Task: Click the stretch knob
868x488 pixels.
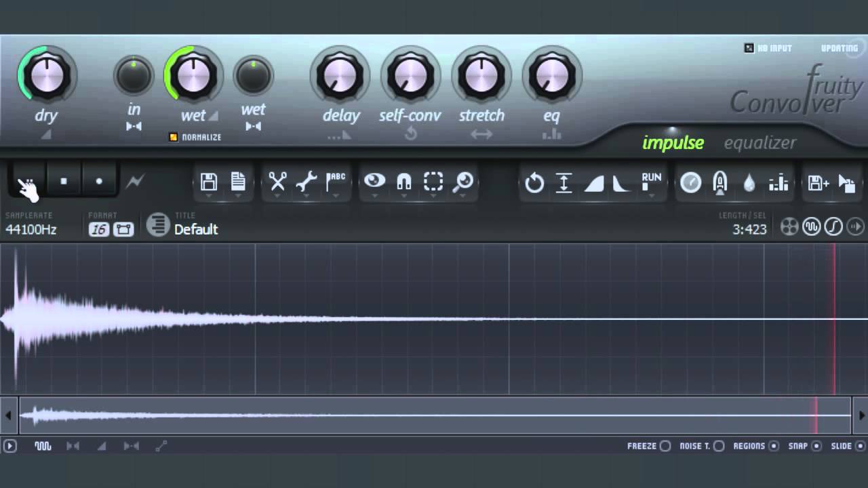Action: 481,75
